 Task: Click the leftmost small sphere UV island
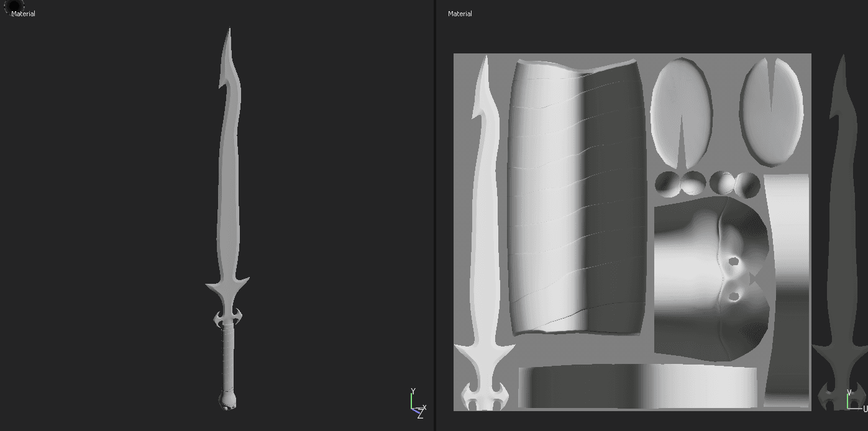tap(667, 184)
